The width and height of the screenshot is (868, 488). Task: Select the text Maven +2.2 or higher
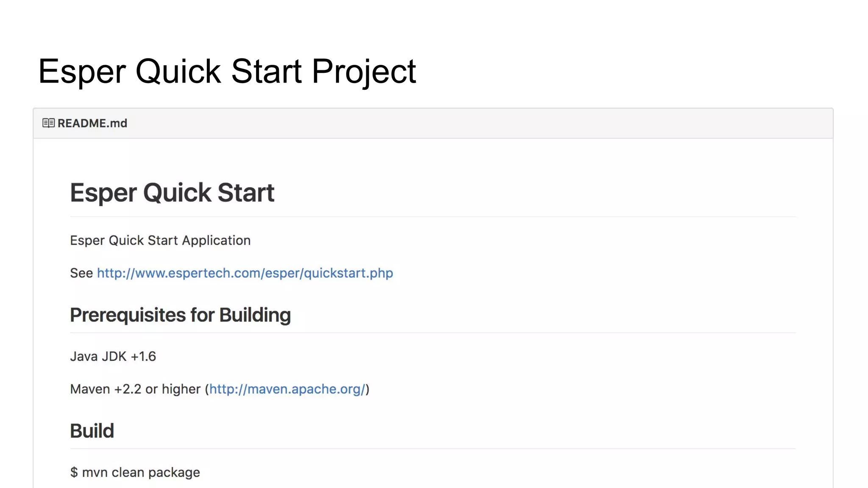135,389
